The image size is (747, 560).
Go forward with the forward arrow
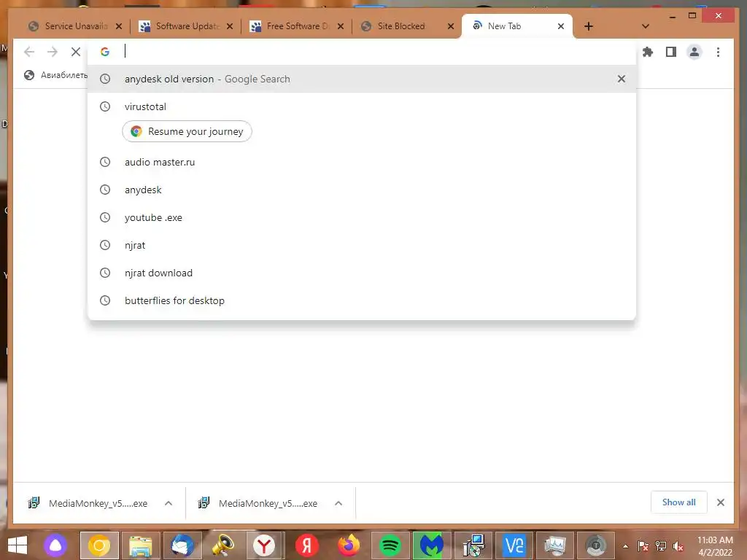point(53,52)
